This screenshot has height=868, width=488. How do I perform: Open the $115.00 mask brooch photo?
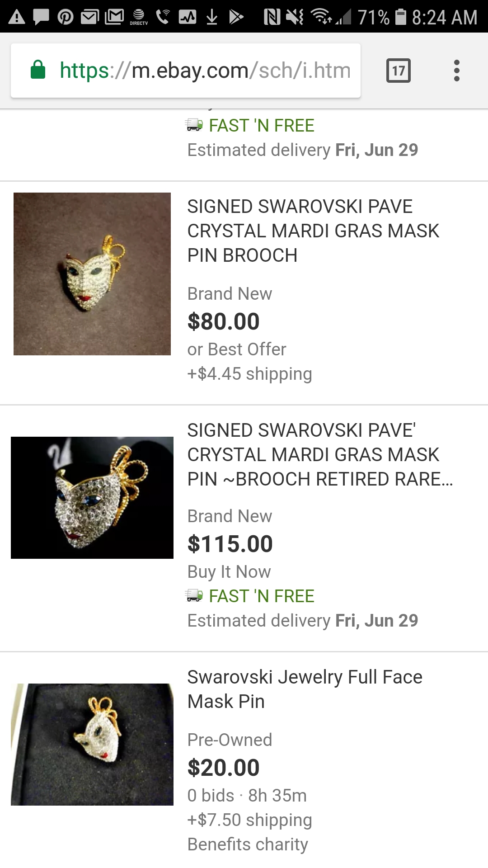coord(92,498)
